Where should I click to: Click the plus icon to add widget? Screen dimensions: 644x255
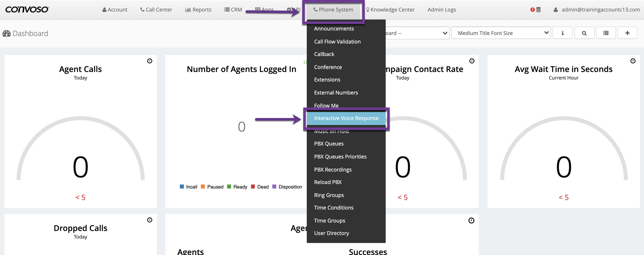click(x=627, y=33)
